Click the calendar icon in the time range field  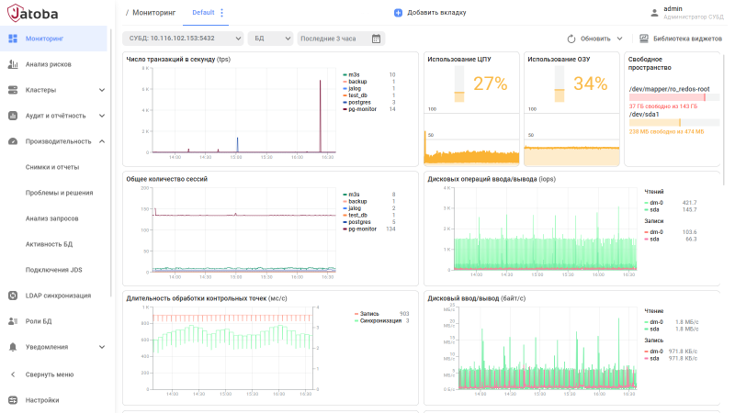[x=376, y=38]
